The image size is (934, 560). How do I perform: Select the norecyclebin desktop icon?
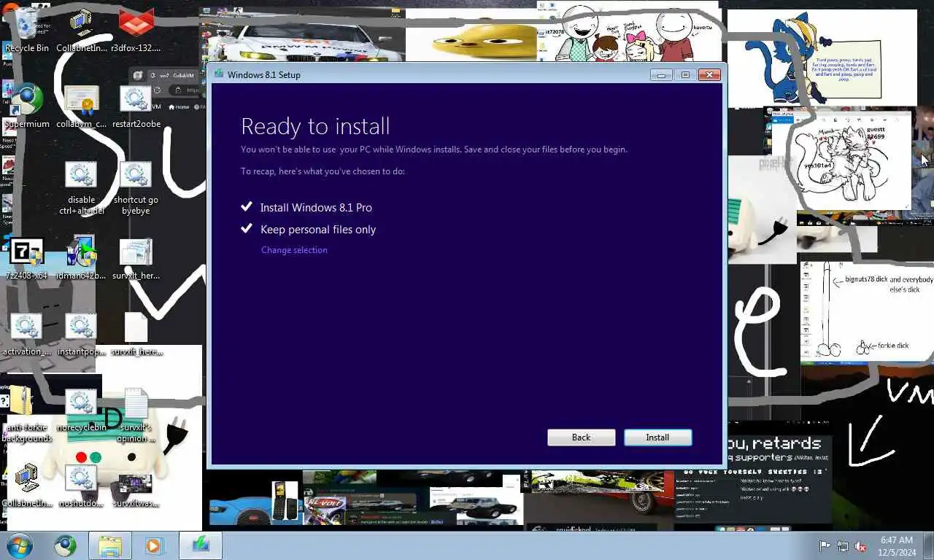tap(81, 410)
